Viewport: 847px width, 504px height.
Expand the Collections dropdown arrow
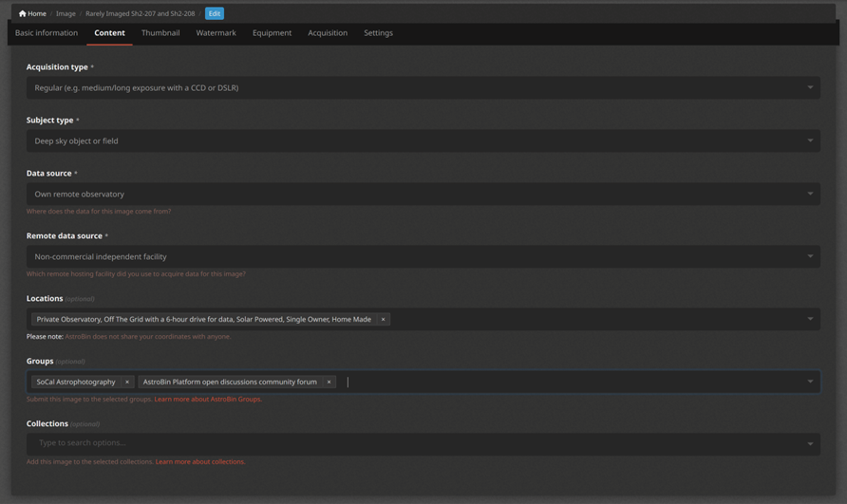pos(810,444)
